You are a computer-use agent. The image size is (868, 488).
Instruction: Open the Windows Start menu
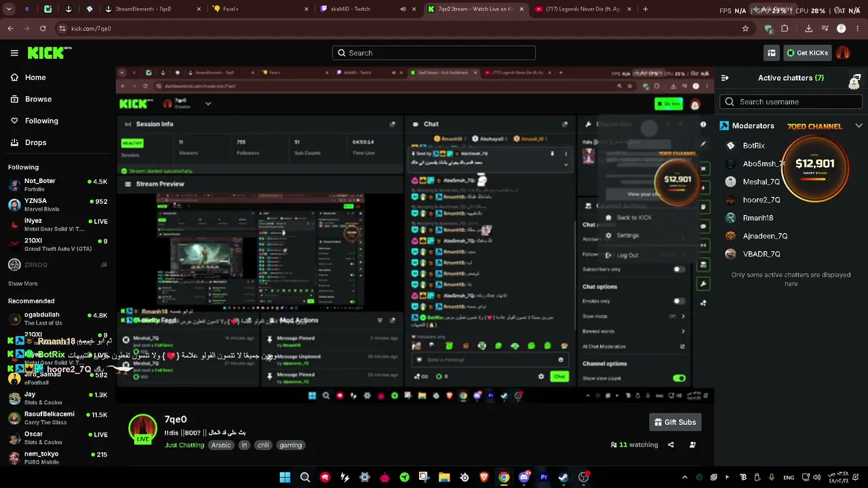[x=285, y=477]
